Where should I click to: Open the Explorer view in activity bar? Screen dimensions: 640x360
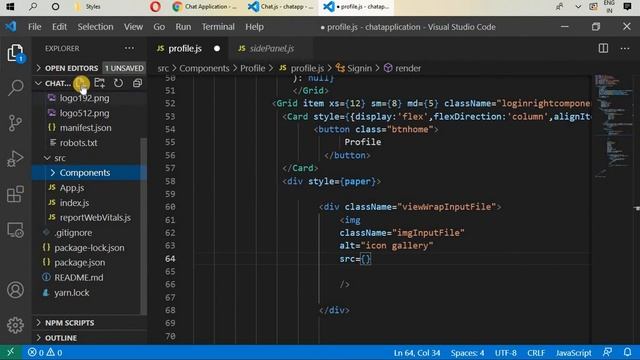[x=16, y=53]
